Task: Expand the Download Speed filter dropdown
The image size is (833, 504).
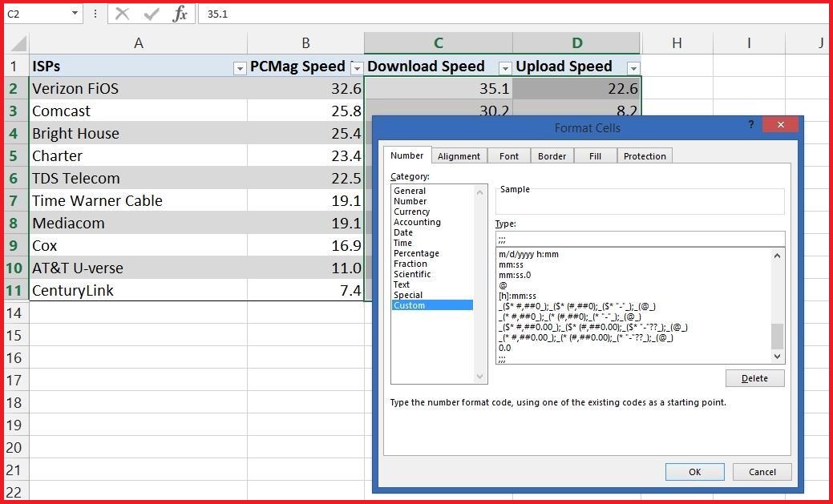Action: click(505, 68)
